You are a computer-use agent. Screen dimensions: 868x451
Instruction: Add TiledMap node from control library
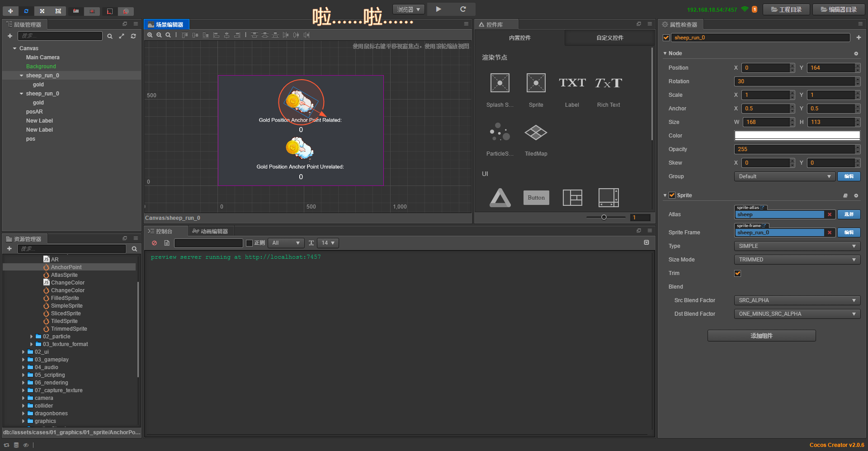click(536, 139)
